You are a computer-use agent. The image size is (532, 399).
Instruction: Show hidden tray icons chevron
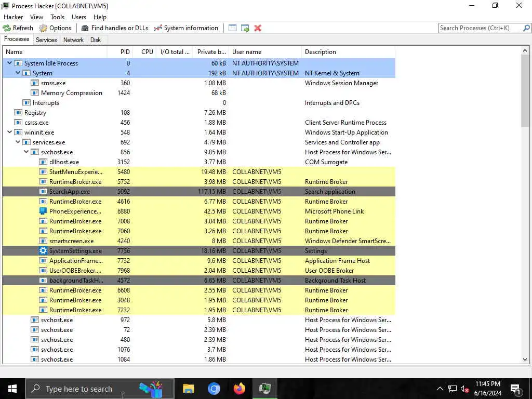440,389
